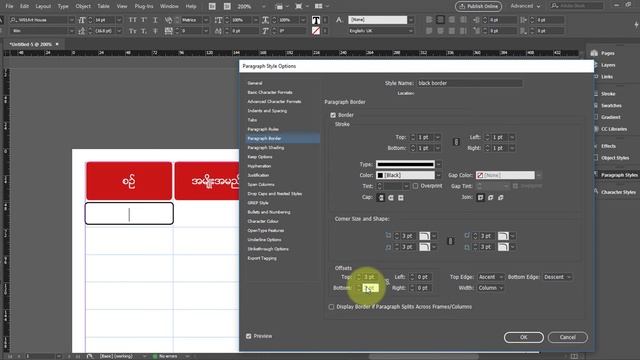Click bottom-right corner shape icon
This screenshot has height=360, width=640.
coord(503,247)
